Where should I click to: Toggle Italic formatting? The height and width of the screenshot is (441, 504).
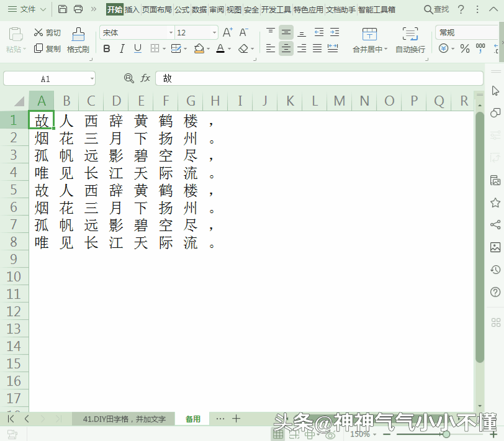pos(122,48)
